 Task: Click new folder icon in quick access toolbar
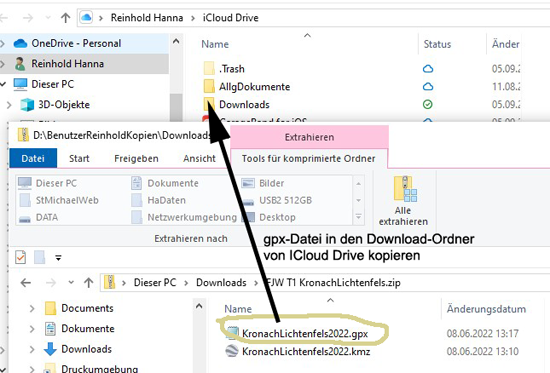point(39,257)
